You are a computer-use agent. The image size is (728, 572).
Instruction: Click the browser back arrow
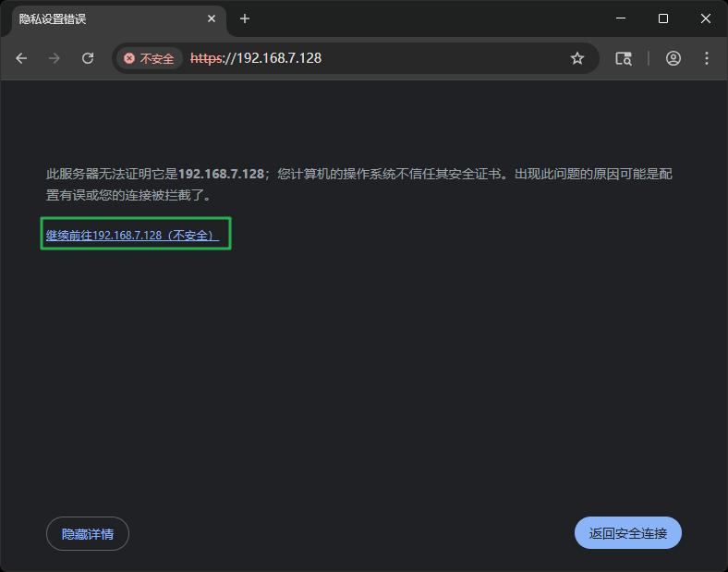point(21,58)
